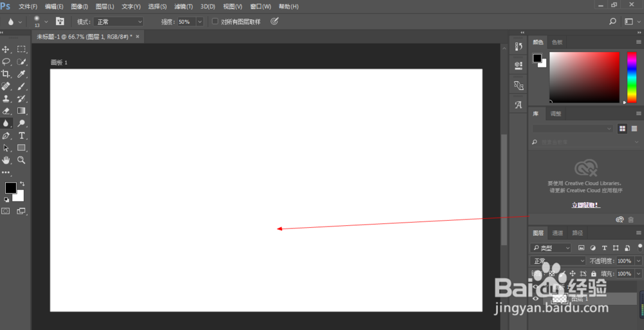Reset to default foreground and background colors
644x330 pixels.
point(6,200)
